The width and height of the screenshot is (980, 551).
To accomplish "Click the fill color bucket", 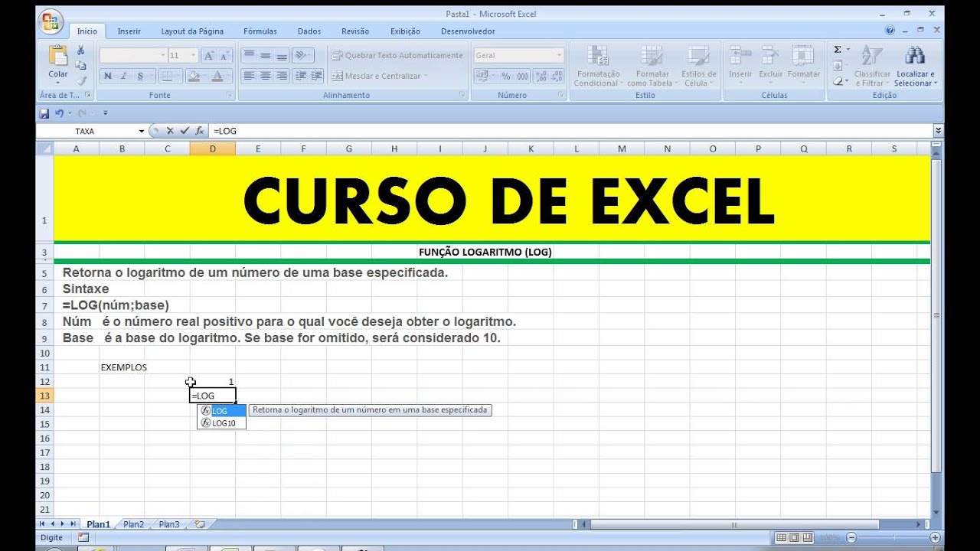I will [194, 76].
